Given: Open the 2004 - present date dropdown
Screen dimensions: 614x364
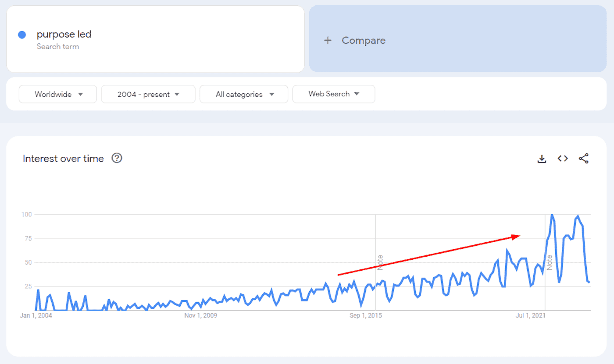Looking at the screenshot, I should click(148, 94).
